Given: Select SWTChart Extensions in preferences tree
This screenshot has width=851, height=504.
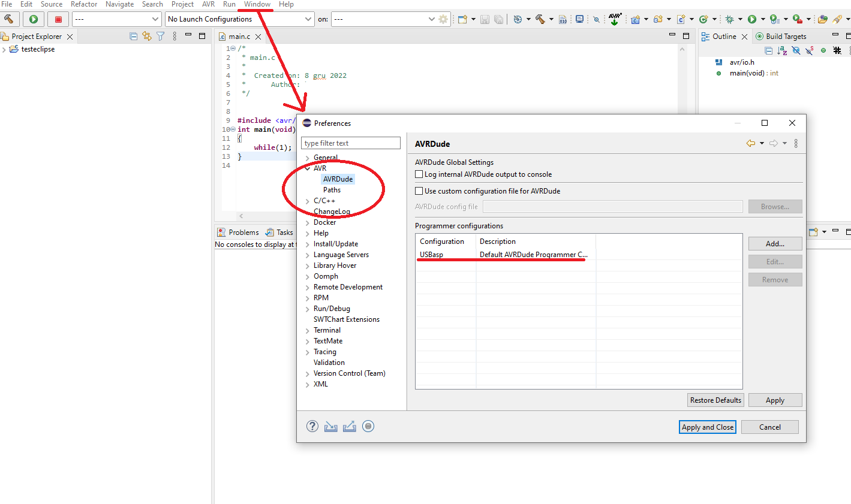Looking at the screenshot, I should (347, 319).
